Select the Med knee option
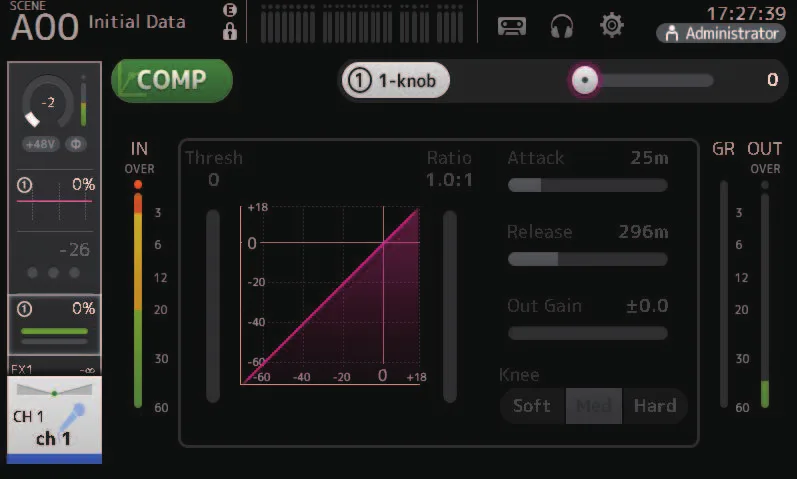This screenshot has width=797, height=479. (594, 406)
